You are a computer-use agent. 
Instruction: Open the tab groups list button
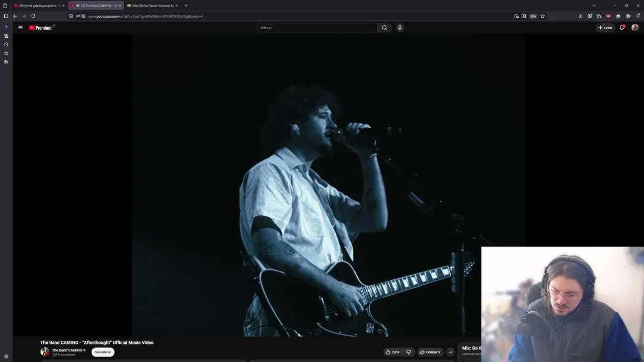(5, 6)
